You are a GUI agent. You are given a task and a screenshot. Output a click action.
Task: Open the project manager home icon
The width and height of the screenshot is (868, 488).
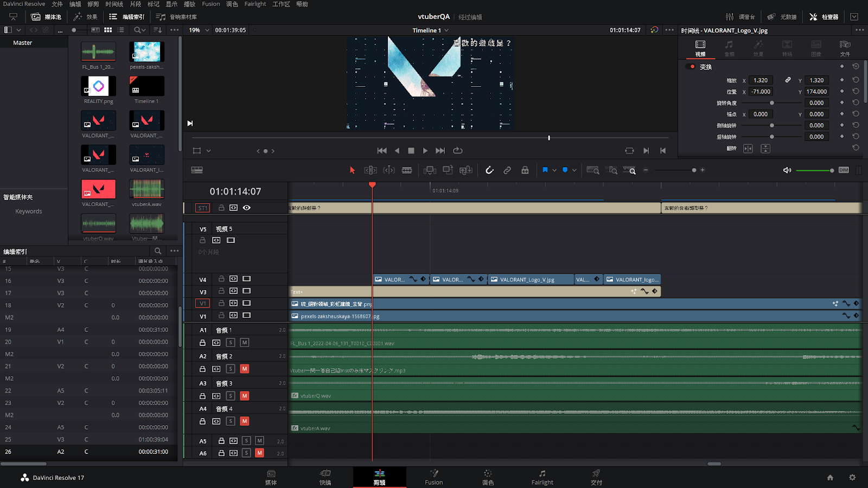[x=830, y=478]
